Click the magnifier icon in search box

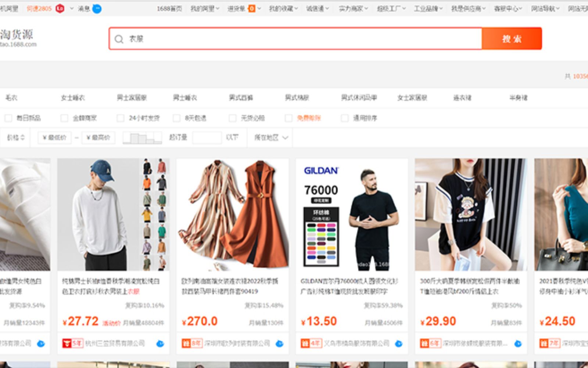pyautogui.click(x=119, y=39)
